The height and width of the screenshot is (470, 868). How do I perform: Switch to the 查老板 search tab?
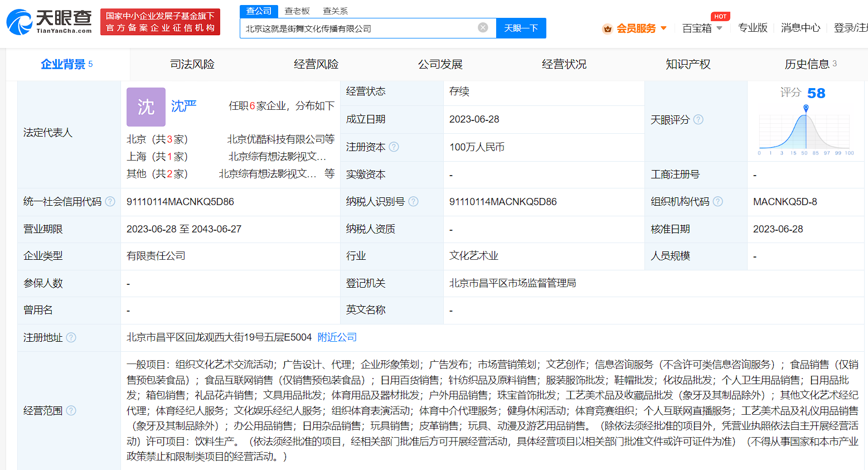(x=297, y=11)
